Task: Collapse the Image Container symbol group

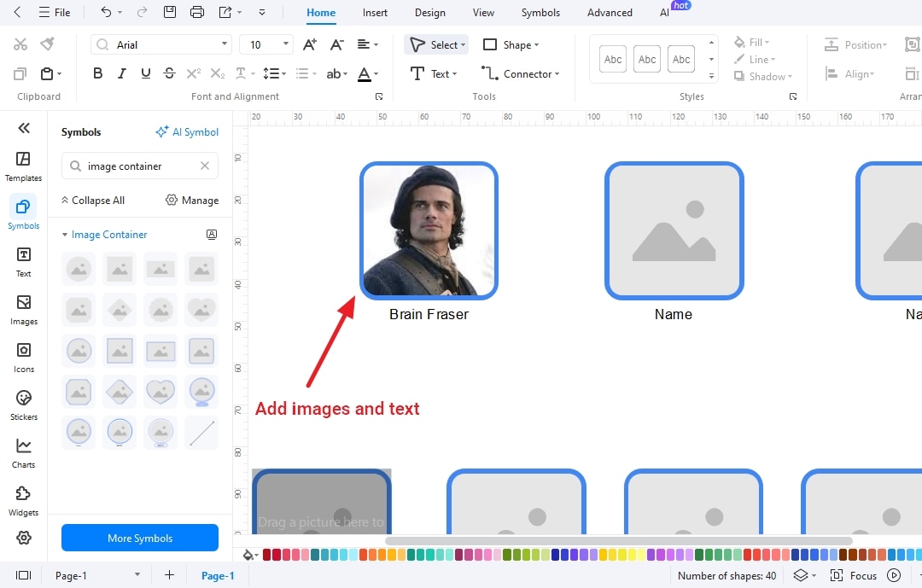Action: 65,234
